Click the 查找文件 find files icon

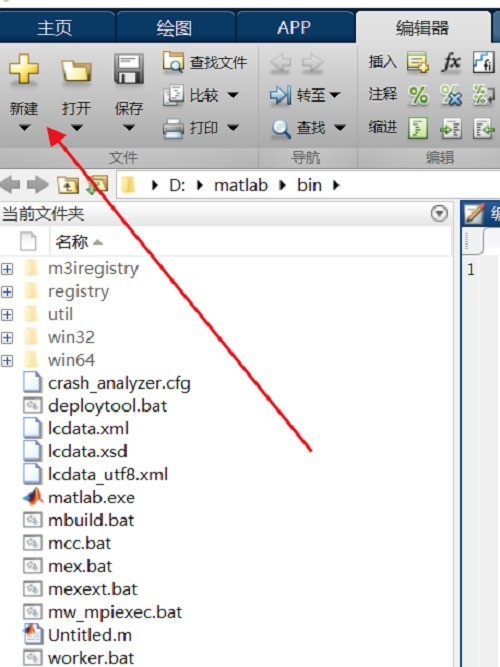point(173,62)
